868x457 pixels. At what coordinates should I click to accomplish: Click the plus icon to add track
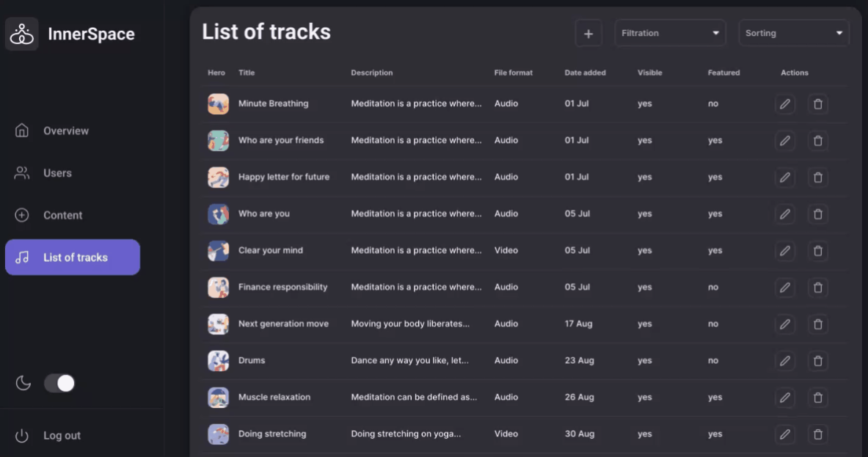tap(588, 33)
